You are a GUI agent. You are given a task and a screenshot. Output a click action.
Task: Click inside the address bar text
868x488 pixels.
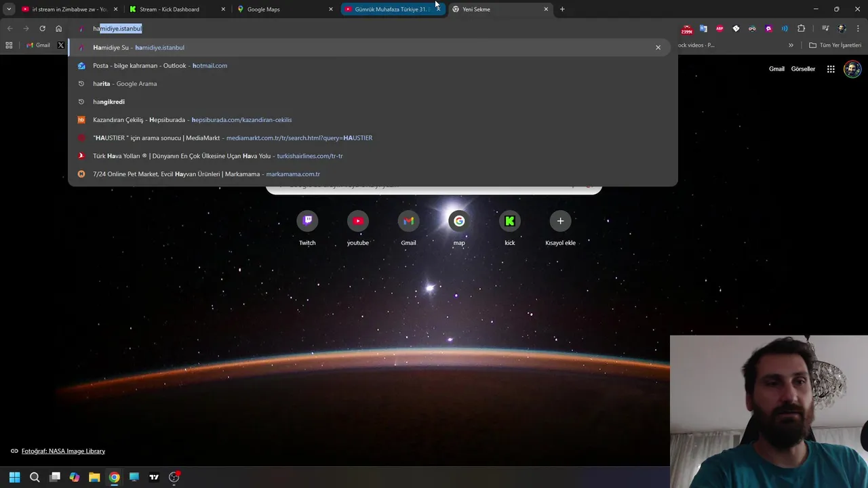(117, 28)
